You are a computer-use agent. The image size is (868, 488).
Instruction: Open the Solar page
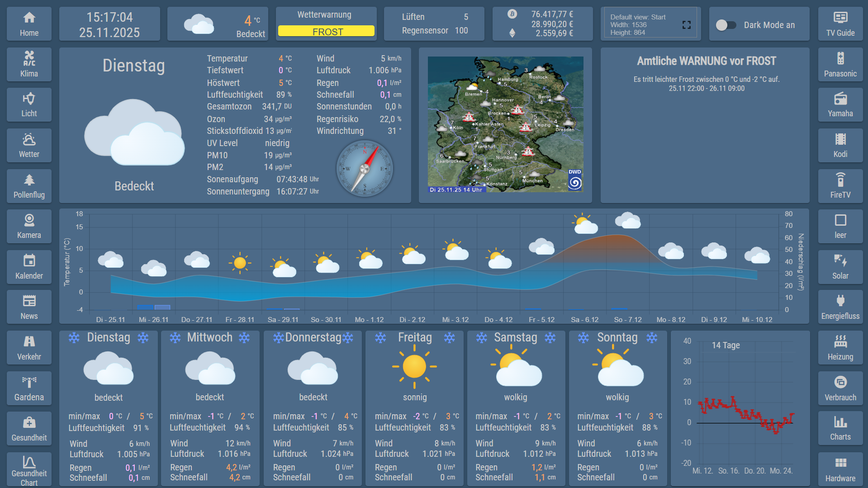click(840, 267)
